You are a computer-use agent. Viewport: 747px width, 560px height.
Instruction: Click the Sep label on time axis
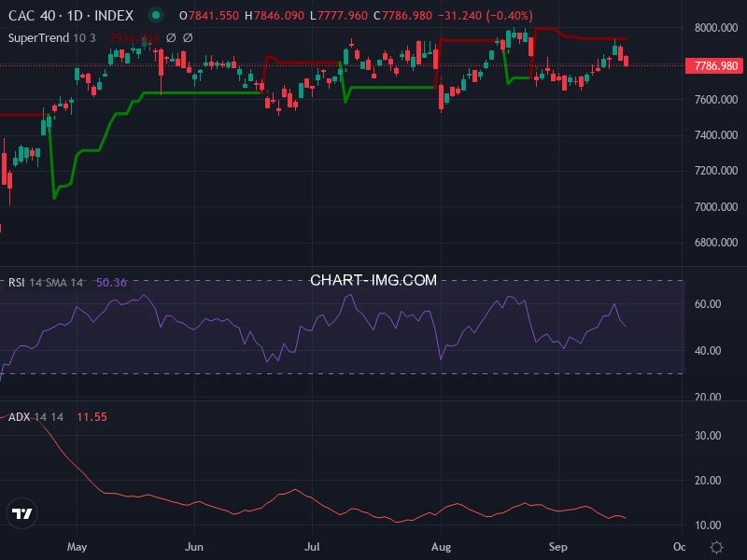(557, 545)
